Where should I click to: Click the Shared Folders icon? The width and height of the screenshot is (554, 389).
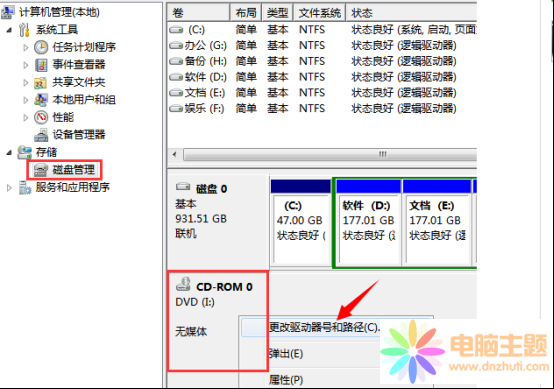[40, 82]
